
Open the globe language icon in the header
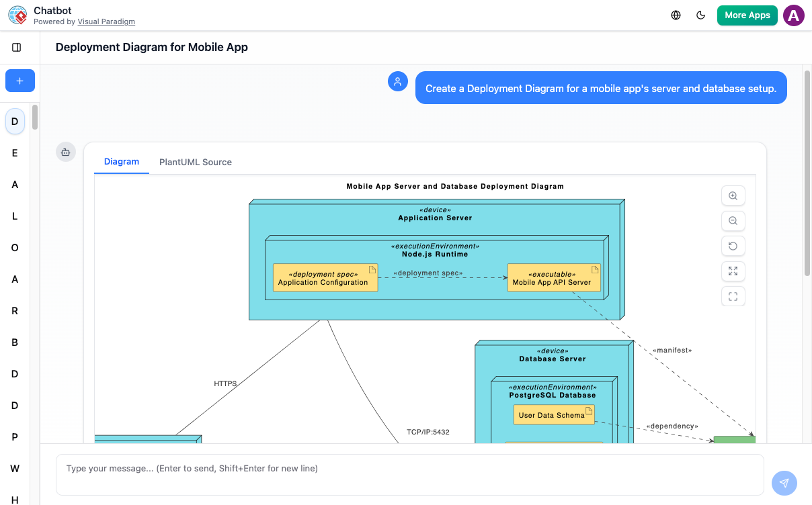point(676,15)
